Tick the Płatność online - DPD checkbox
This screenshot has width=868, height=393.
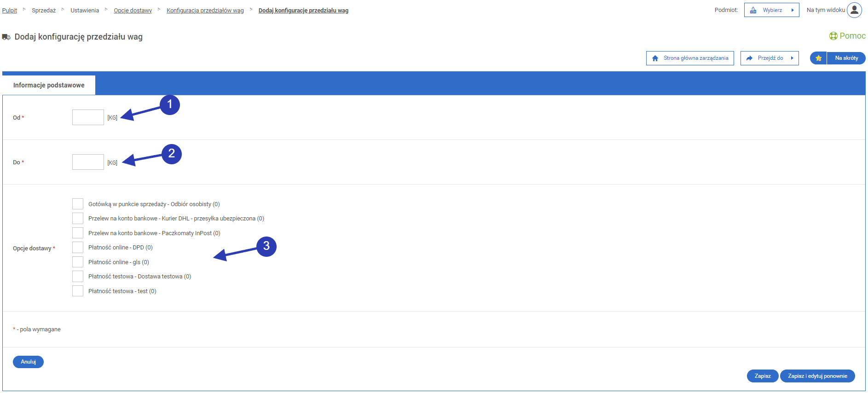pos(78,248)
